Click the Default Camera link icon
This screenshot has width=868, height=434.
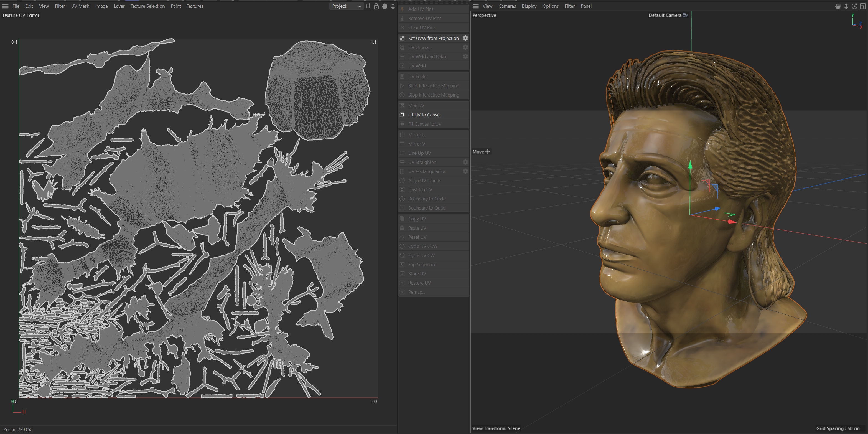[685, 15]
